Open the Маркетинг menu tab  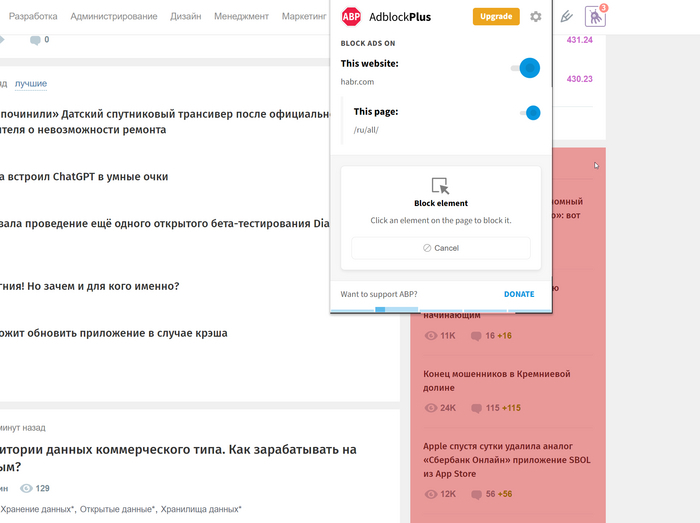pos(304,17)
